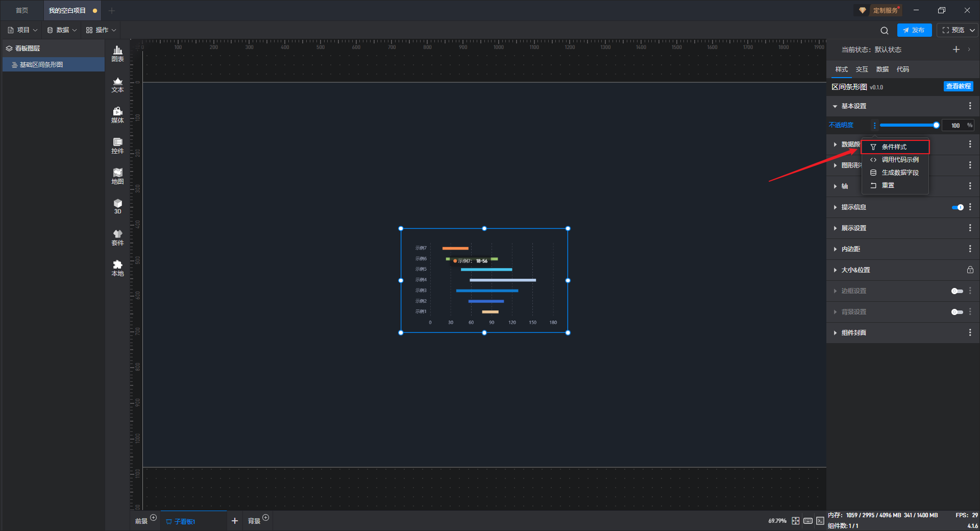Choose 条件样式 from the context menu
Screen dimensions: 980x531
click(x=894, y=147)
